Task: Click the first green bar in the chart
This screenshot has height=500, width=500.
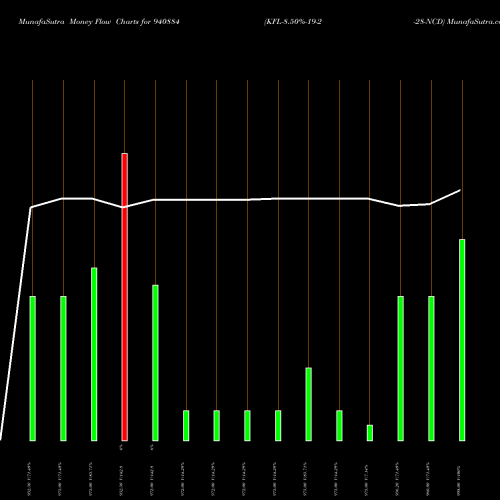Action: 33,368
